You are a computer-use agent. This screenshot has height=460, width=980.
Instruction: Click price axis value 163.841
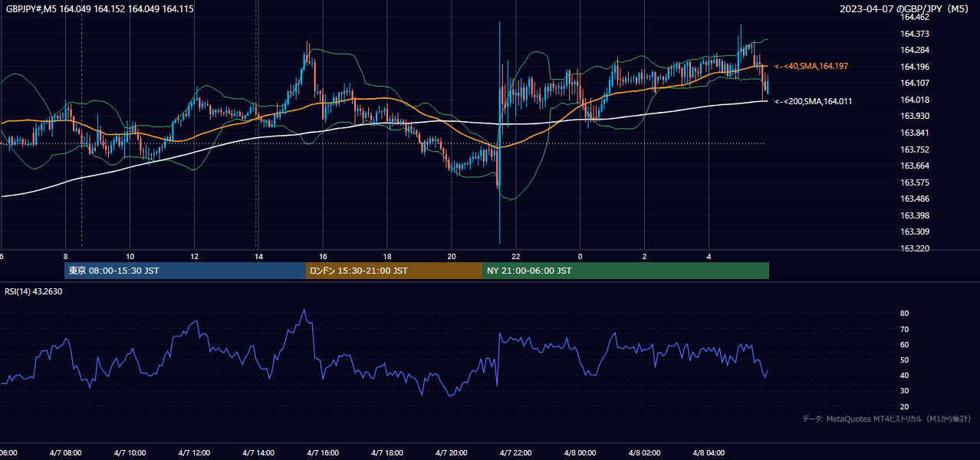coord(915,133)
